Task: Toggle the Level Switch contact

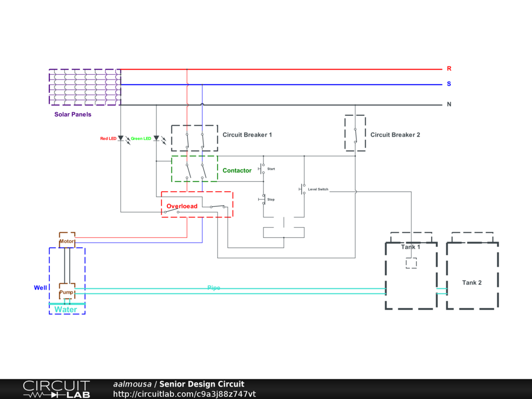Action: [x=303, y=189]
